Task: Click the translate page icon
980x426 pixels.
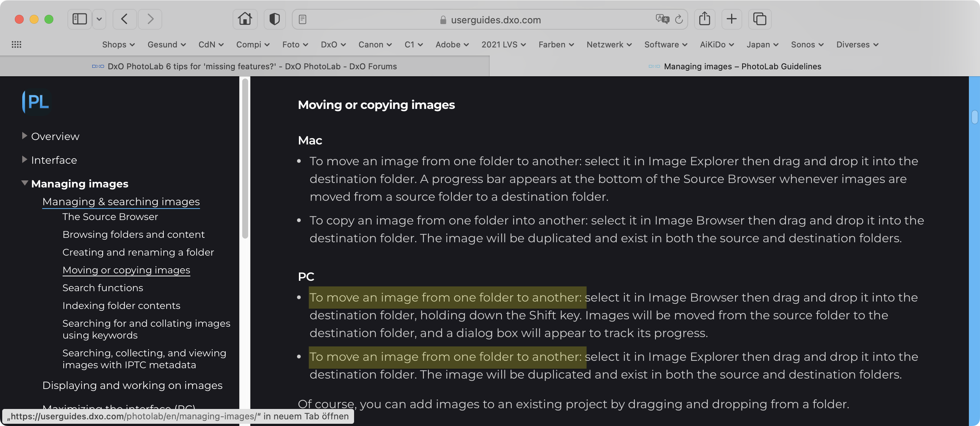Action: [x=662, y=19]
